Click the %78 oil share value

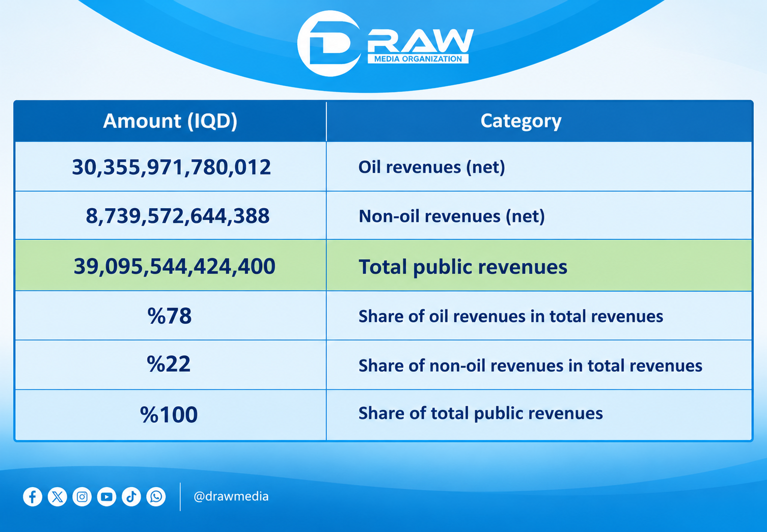point(170,316)
